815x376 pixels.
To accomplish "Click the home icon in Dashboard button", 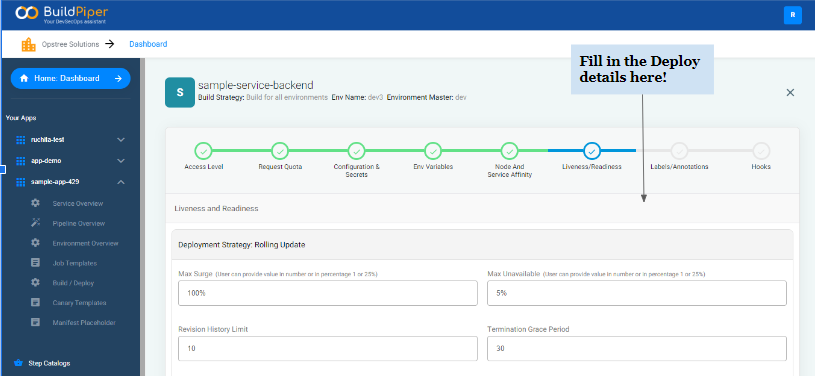I will [x=24, y=79].
